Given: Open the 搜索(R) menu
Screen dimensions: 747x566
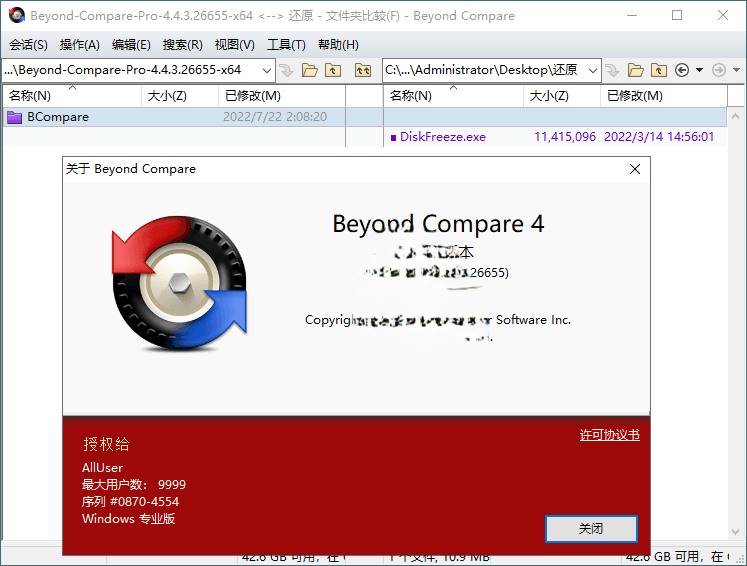Looking at the screenshot, I should pos(182,45).
